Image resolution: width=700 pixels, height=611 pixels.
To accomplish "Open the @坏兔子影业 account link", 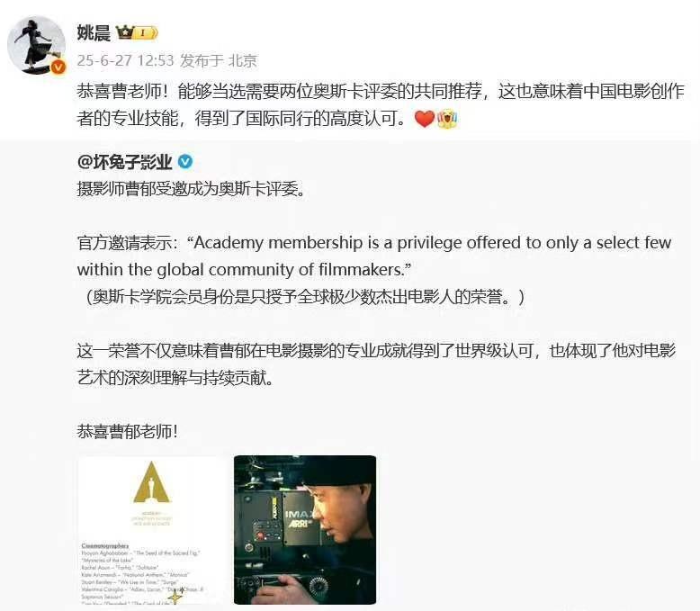I will click(x=124, y=162).
